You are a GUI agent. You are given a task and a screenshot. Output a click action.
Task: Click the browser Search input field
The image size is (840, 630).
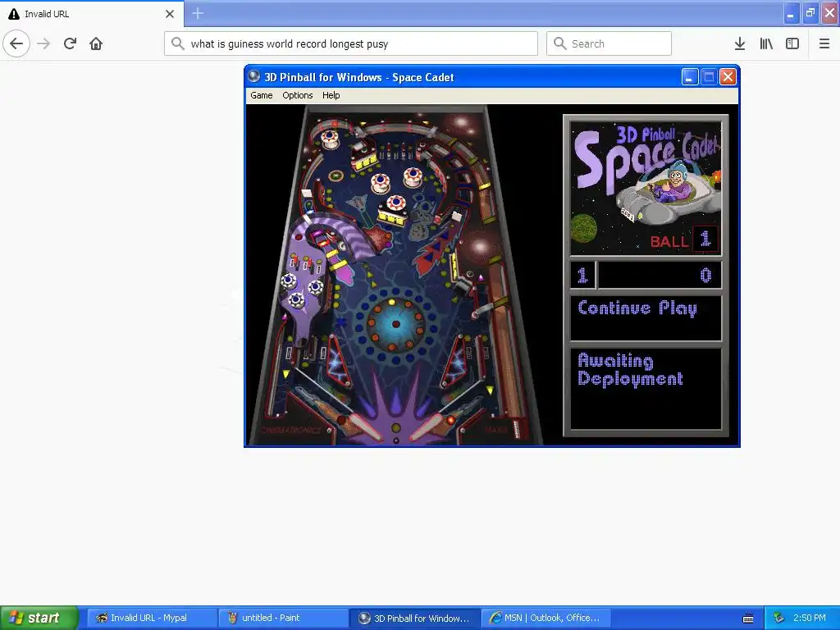tap(609, 43)
